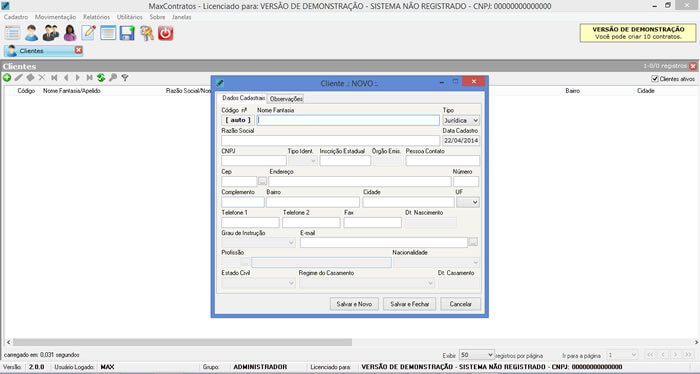Click the blue floppy disk backup icon
The height and width of the screenshot is (374, 700).
click(127, 33)
